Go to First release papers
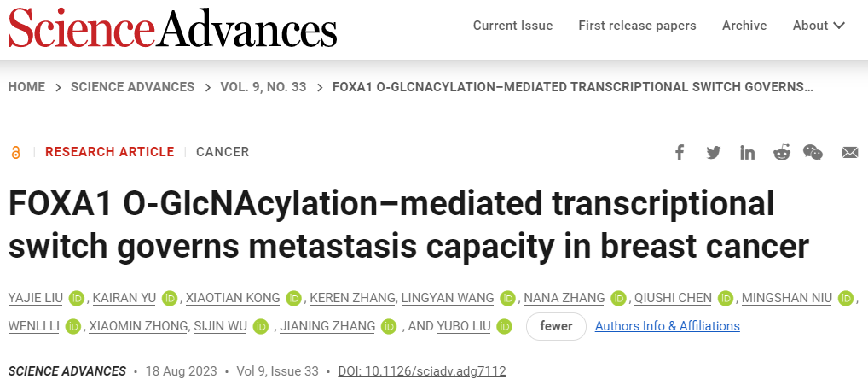 (637, 26)
